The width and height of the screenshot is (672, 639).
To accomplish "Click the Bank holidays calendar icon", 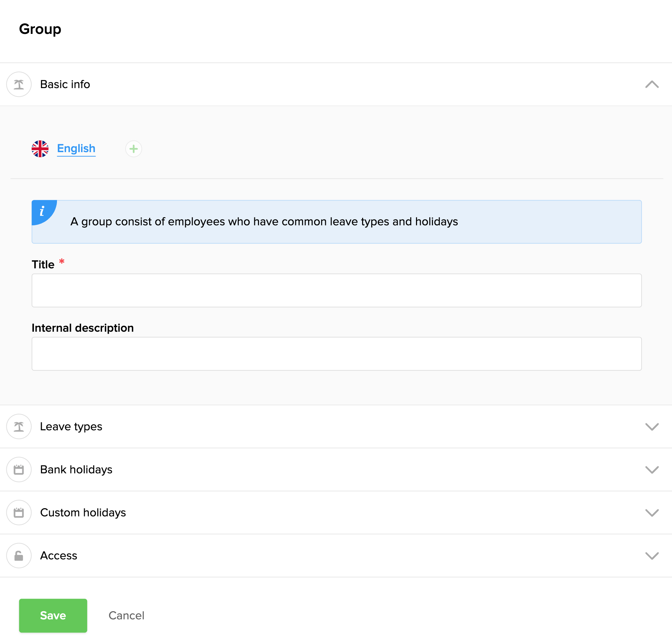I will point(19,469).
